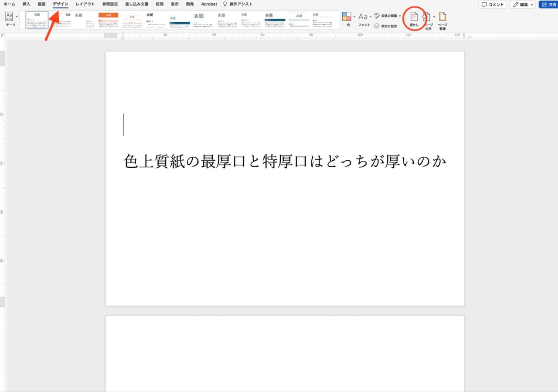Open the コメント (Comments) panel

pos(493,4)
